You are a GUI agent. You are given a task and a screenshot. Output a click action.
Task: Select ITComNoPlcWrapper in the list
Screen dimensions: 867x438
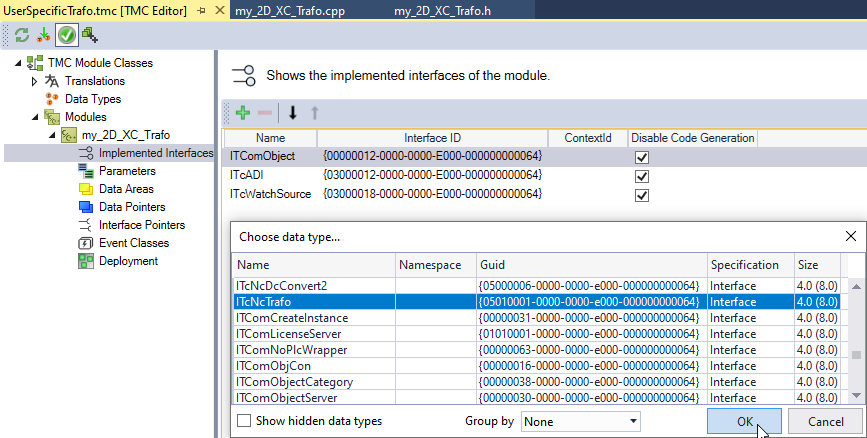tap(536, 350)
